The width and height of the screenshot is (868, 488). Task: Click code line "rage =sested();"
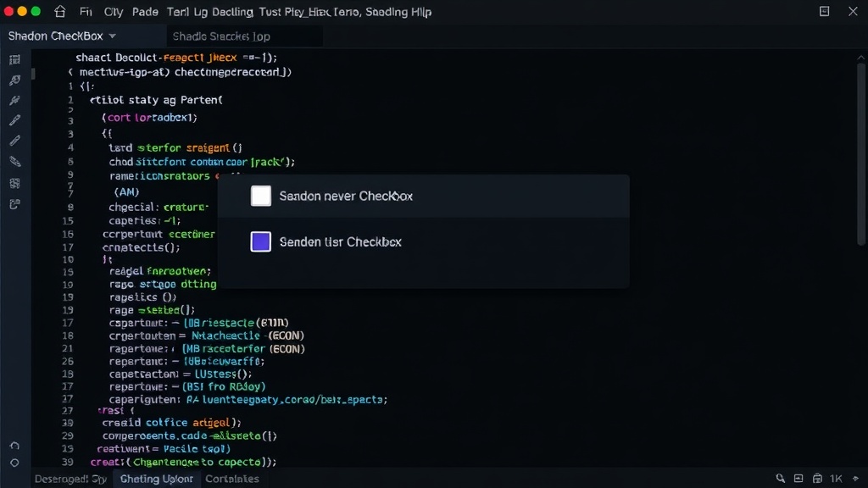click(x=153, y=310)
